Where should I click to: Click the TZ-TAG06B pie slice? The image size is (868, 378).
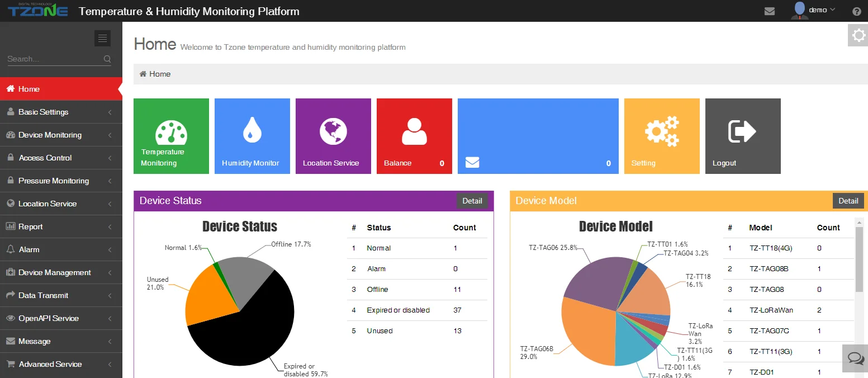tap(587, 330)
